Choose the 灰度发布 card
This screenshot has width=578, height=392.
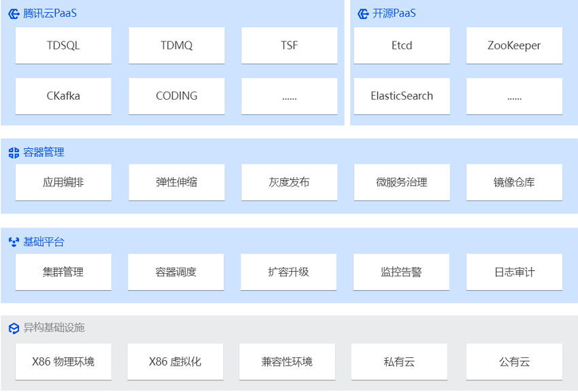point(290,182)
